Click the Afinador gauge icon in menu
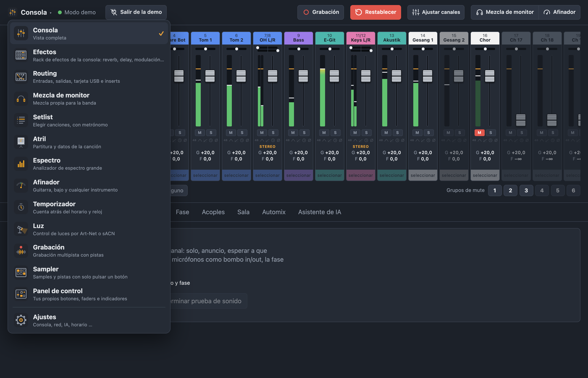 (x=21, y=186)
